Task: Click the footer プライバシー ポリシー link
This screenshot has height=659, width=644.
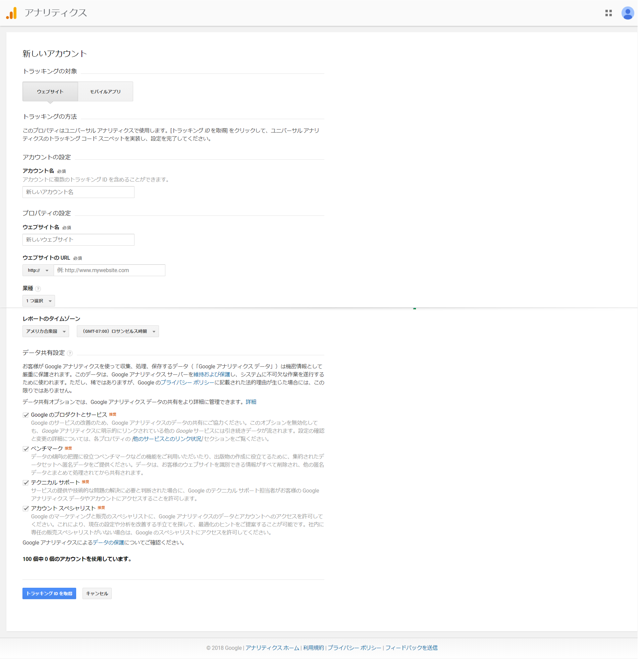Action: point(355,648)
